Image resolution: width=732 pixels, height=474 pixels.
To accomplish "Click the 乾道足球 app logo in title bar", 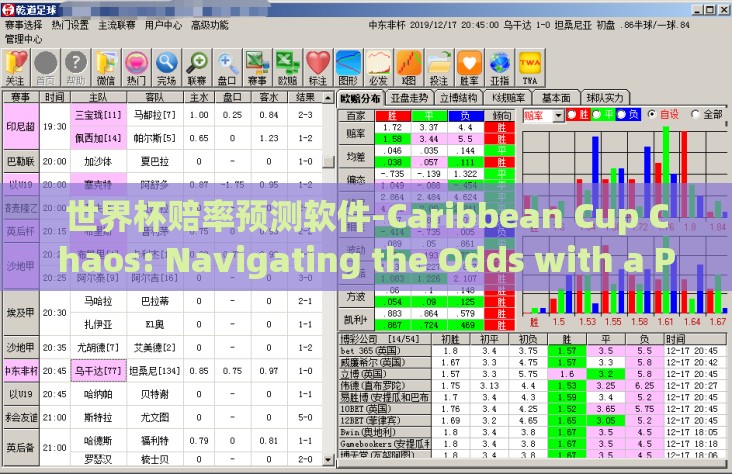I will [x=8, y=9].
